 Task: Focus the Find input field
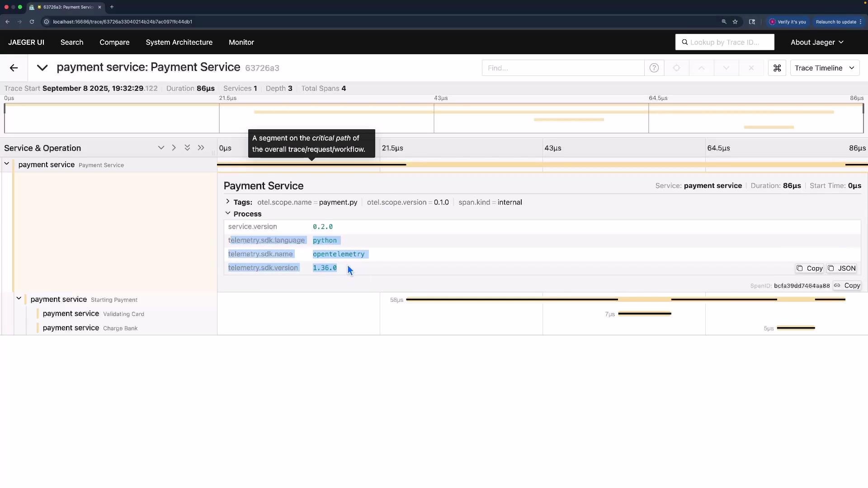(563, 68)
